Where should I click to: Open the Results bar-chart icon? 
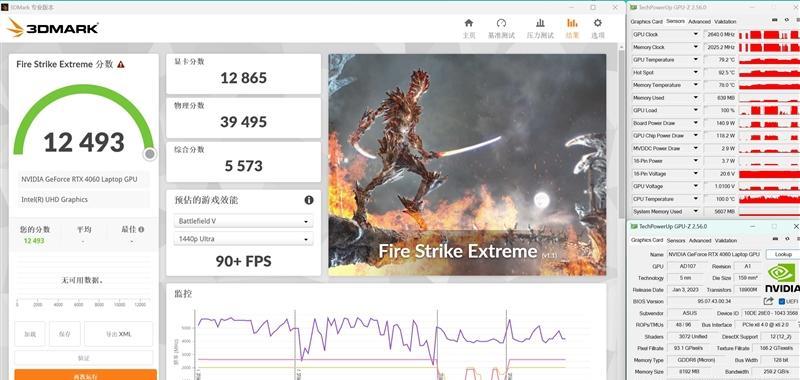coord(572,23)
